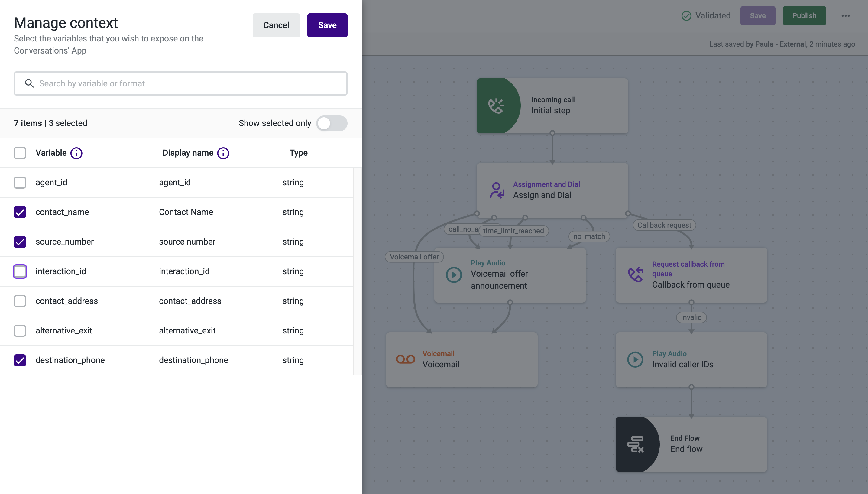Open the three-dot more options menu
The height and width of the screenshot is (494, 868).
pyautogui.click(x=845, y=16)
